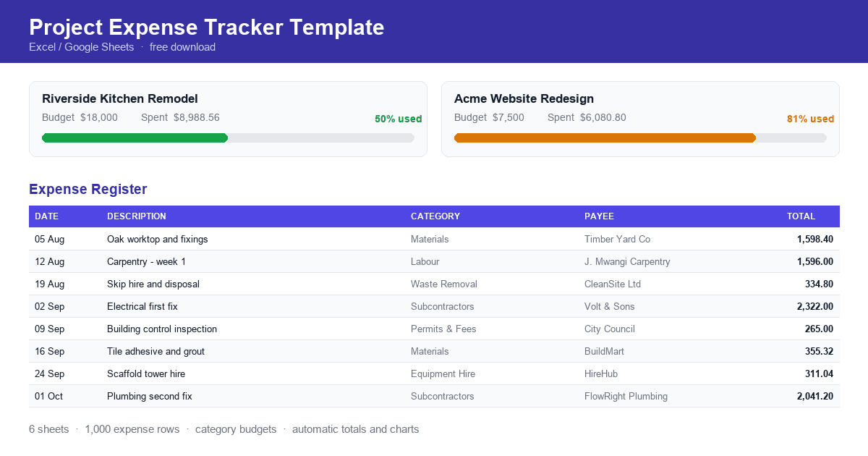Image resolution: width=868 pixels, height=456 pixels.
Task: Click the free download text
Action: pyautogui.click(x=182, y=47)
